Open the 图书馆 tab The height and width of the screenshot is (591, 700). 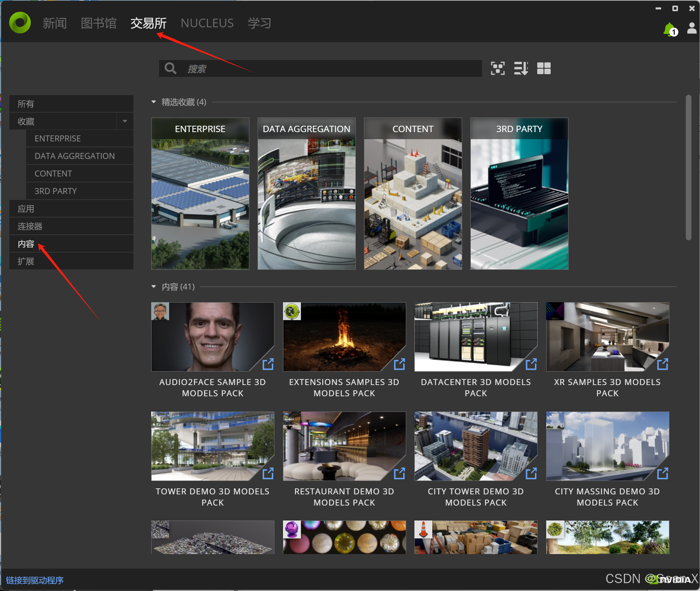pyautogui.click(x=99, y=23)
